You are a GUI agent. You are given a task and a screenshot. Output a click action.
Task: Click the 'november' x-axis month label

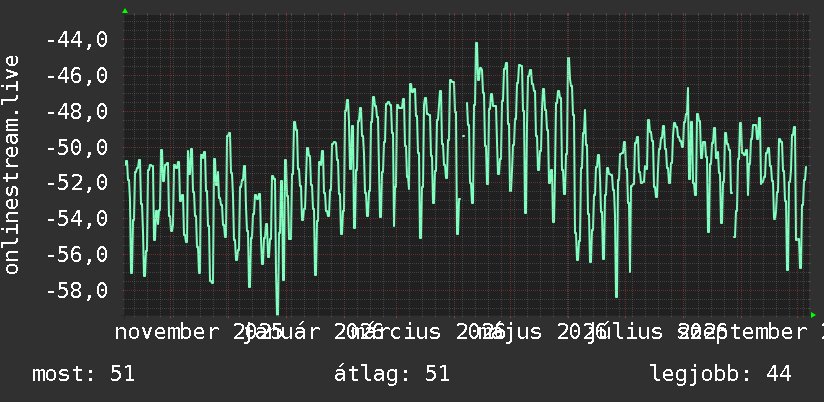(x=166, y=332)
